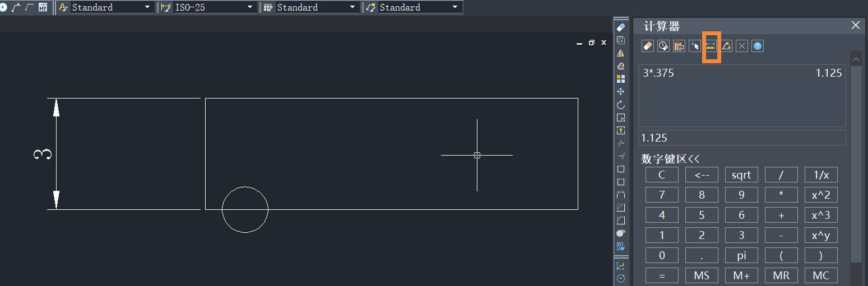This screenshot has height=286, width=868.
Task: Restore the drawing window size
Action: pos(591,43)
